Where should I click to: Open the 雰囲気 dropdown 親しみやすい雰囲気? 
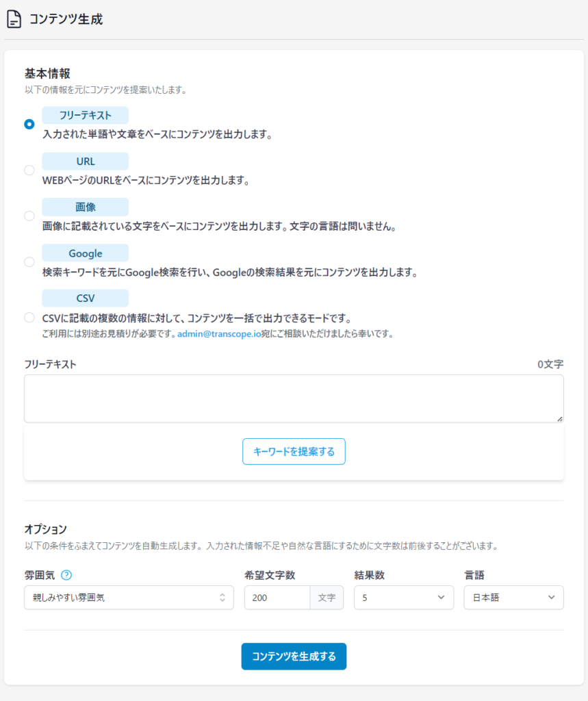[129, 598]
